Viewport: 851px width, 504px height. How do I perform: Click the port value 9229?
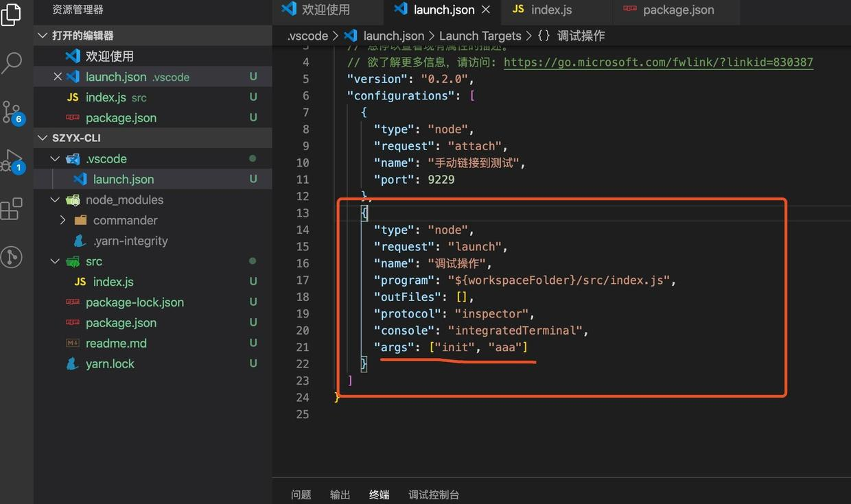[x=441, y=180]
